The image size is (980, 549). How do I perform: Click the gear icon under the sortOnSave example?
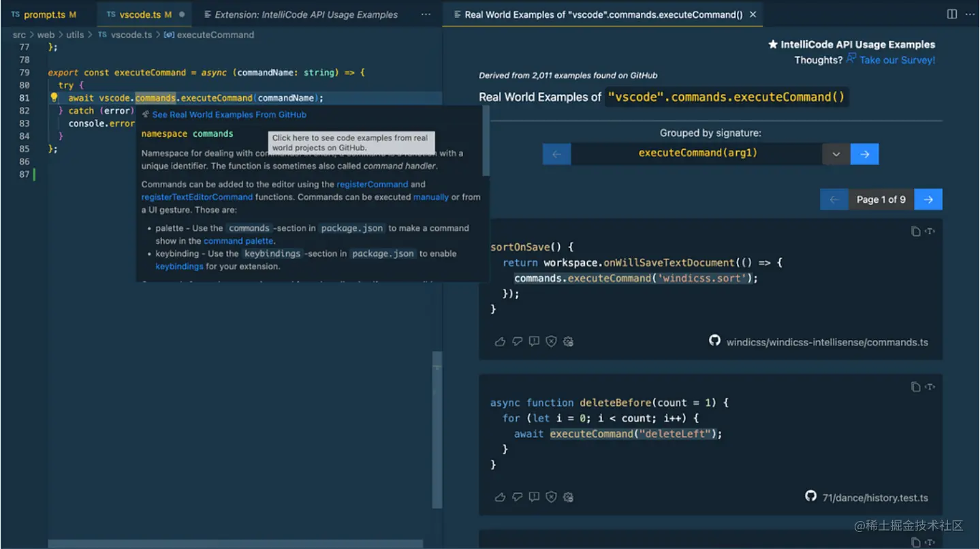pyautogui.click(x=569, y=342)
